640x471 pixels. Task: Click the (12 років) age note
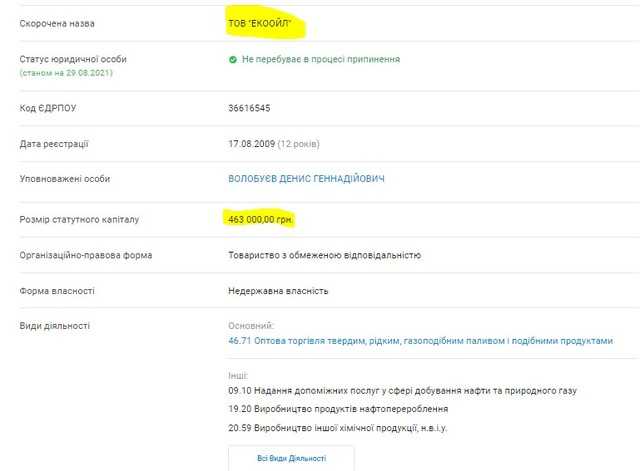click(x=298, y=144)
